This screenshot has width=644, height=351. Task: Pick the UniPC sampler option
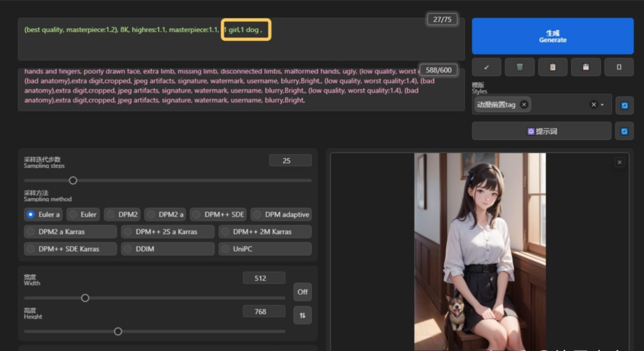click(264, 249)
